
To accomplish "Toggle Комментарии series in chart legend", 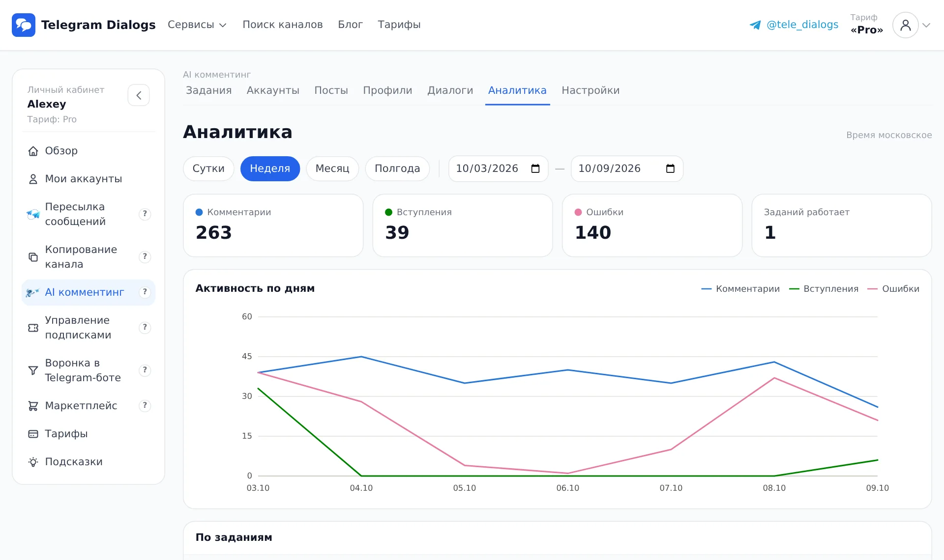I will pyautogui.click(x=740, y=289).
